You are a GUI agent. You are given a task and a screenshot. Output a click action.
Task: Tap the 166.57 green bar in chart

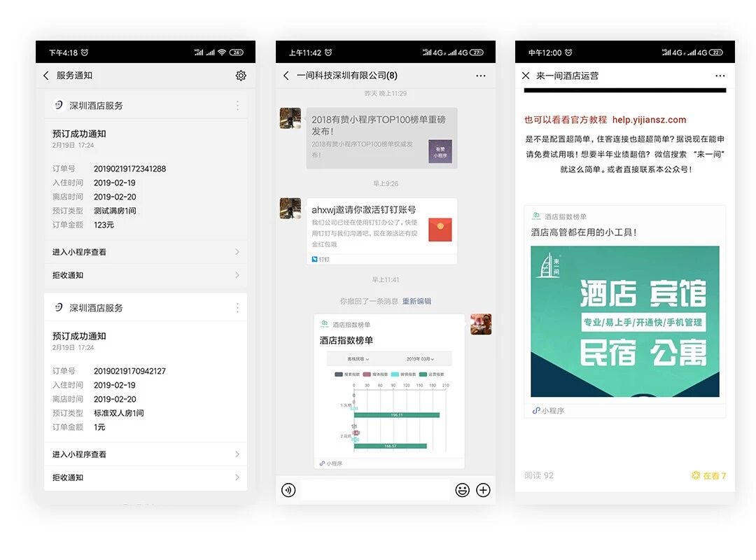391,446
